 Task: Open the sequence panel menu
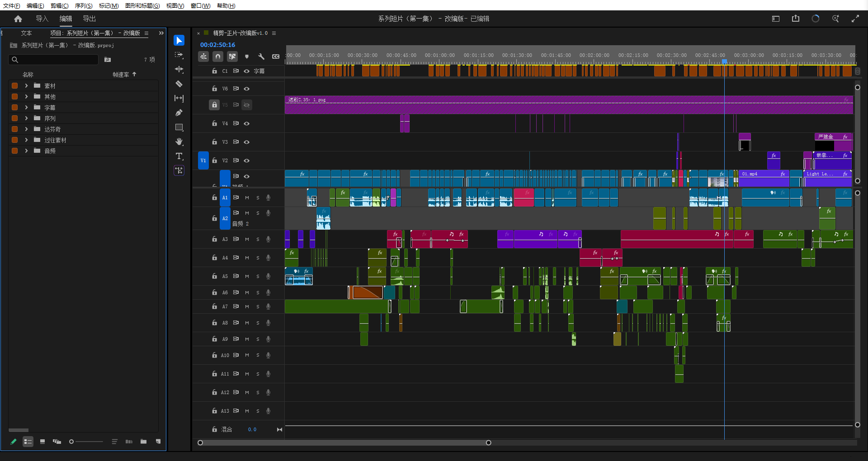(274, 33)
